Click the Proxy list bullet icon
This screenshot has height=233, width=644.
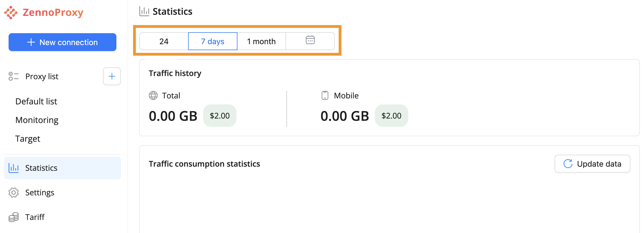[x=13, y=76]
